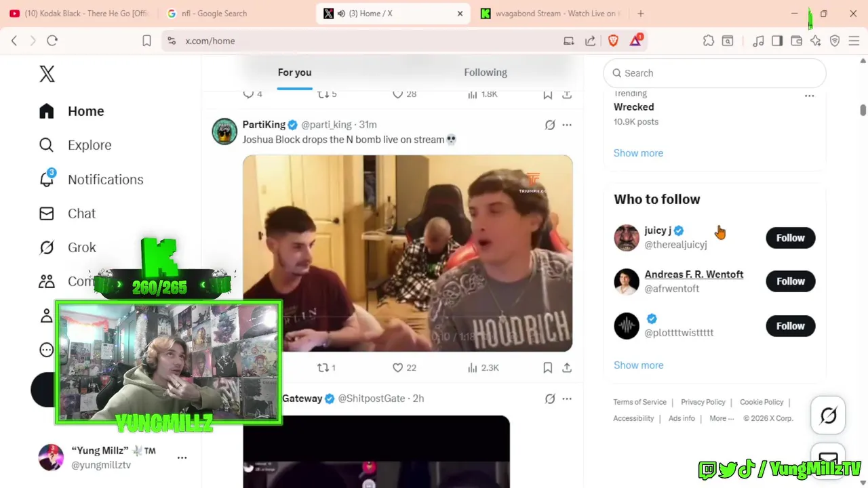The image size is (868, 488).
Task: Switch to Kodak Black YouTube tab
Action: [x=79, y=14]
